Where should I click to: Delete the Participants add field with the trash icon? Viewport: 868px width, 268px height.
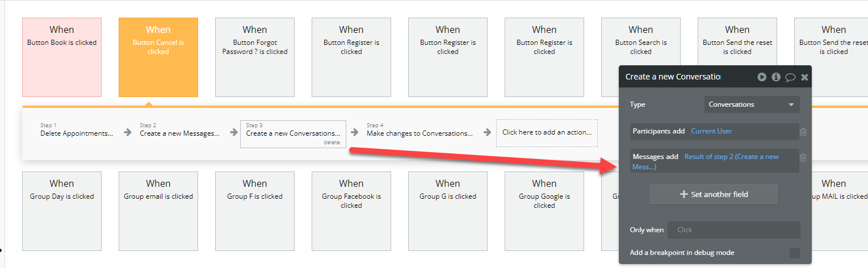(x=803, y=132)
